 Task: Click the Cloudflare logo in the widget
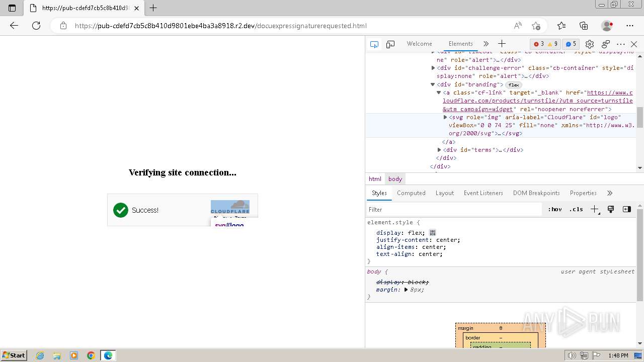click(x=230, y=207)
